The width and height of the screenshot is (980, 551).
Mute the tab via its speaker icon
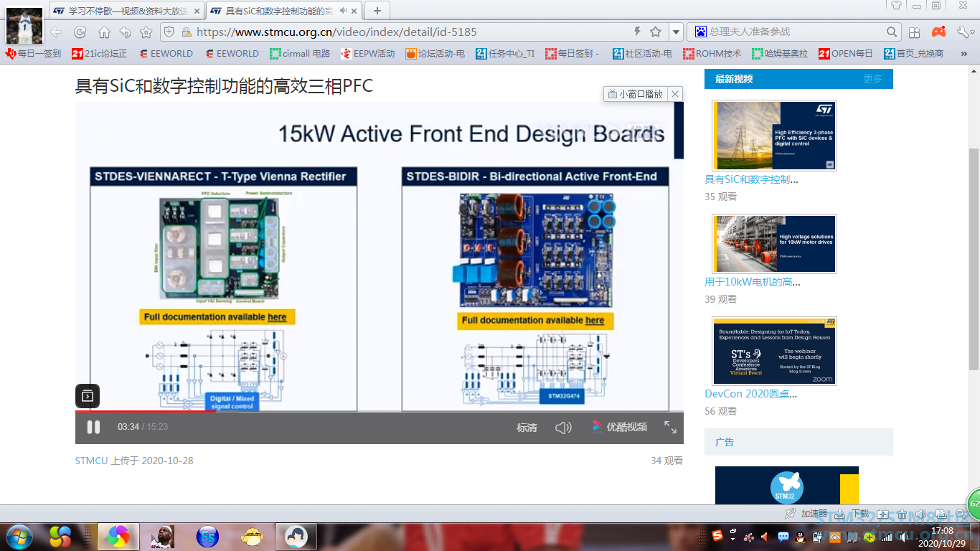pyautogui.click(x=343, y=11)
